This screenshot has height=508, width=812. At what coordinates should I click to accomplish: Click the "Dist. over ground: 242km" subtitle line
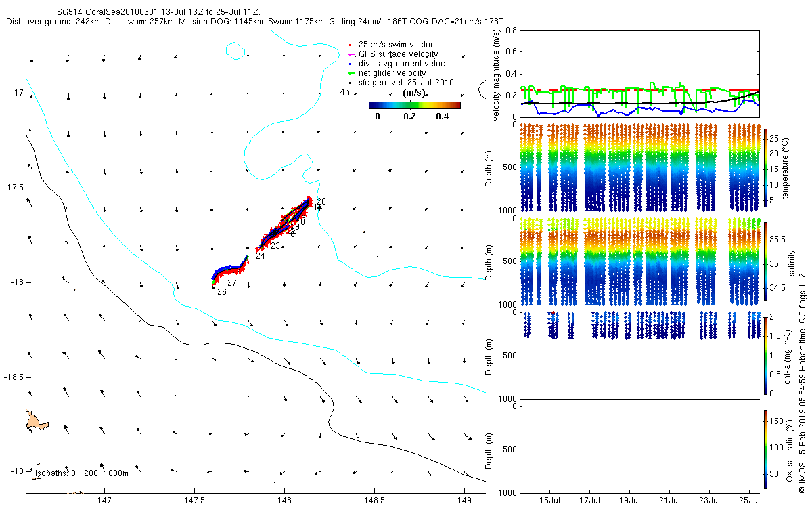pos(254,22)
